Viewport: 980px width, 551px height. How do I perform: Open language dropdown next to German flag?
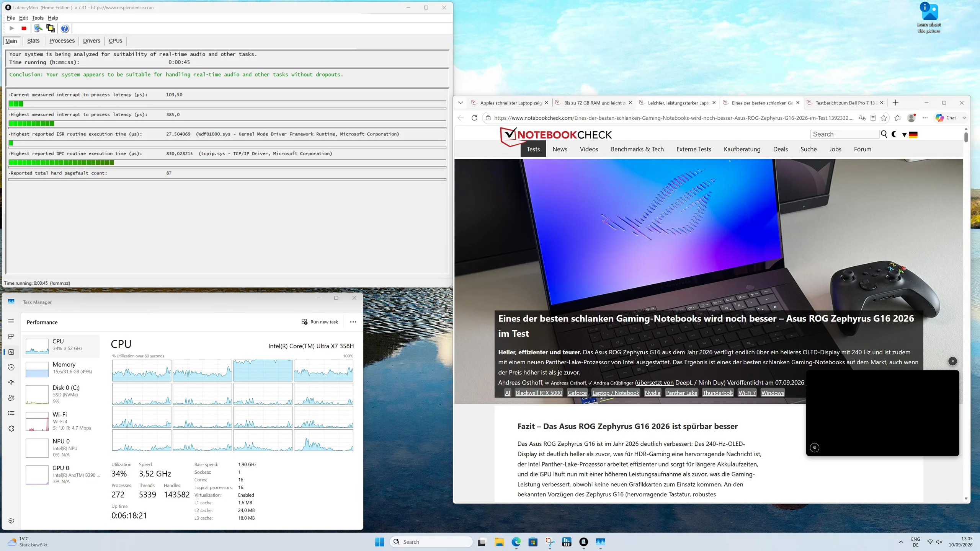[x=904, y=135]
